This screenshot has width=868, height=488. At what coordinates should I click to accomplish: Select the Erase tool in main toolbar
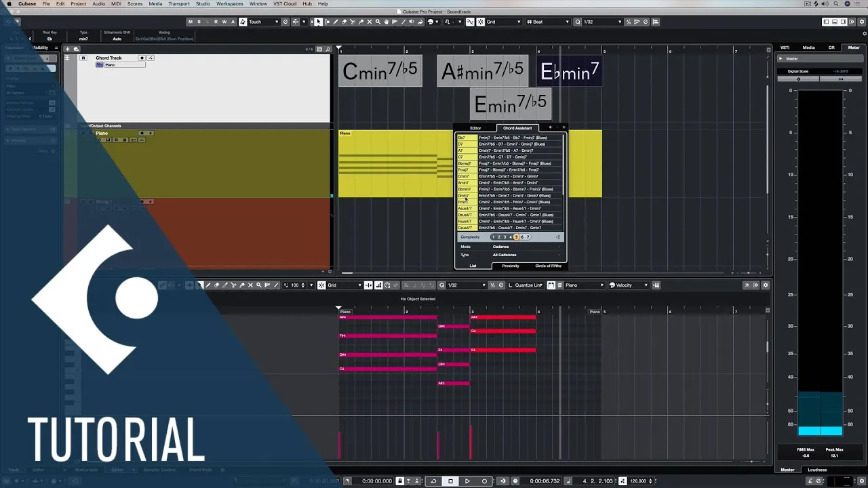click(344, 22)
